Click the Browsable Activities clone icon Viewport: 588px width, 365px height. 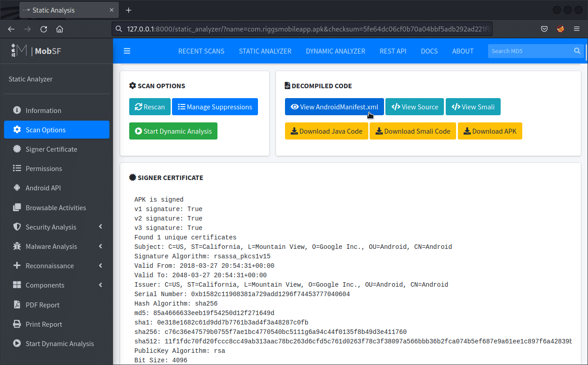click(17, 207)
